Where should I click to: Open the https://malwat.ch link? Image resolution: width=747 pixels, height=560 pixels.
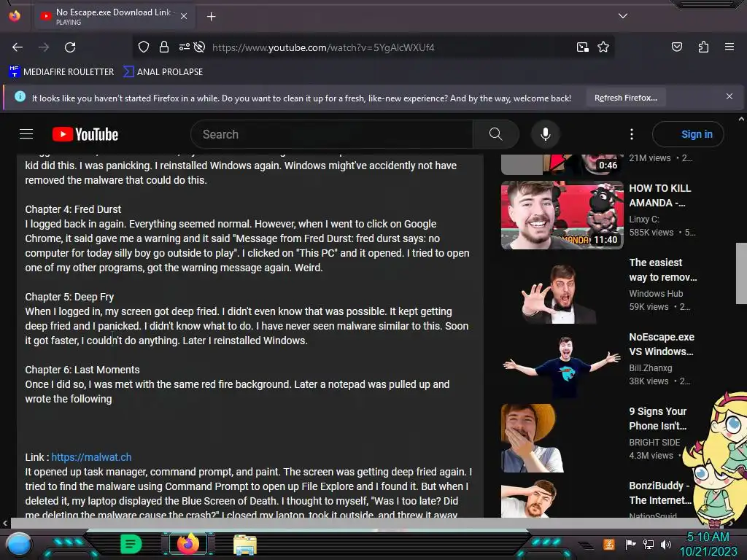[x=91, y=457]
